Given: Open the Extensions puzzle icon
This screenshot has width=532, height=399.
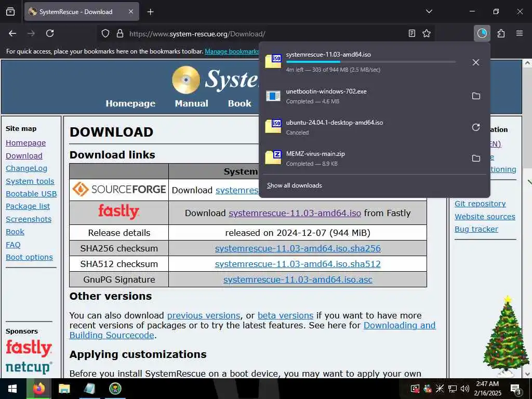Looking at the screenshot, I should pos(501,33).
